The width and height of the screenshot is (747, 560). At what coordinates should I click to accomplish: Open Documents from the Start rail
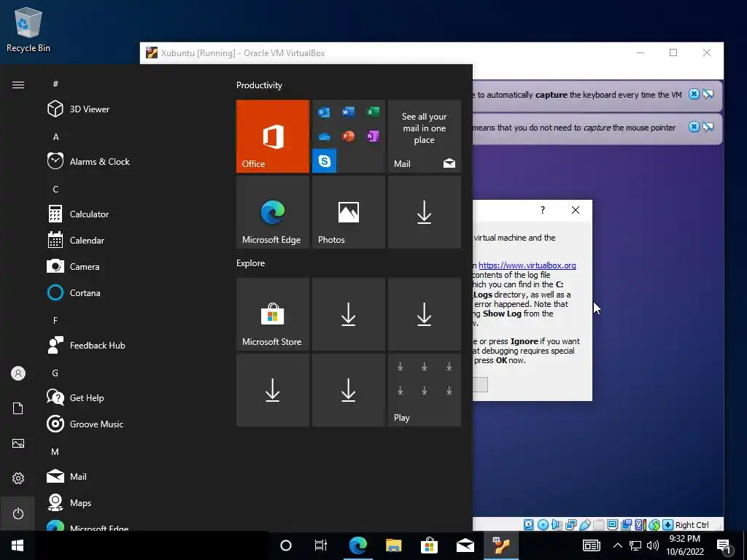pos(18,408)
